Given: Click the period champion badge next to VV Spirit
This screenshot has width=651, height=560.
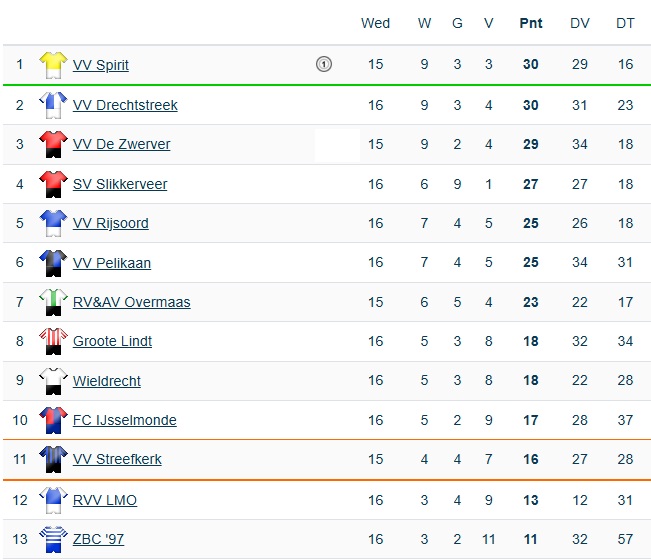Looking at the screenshot, I should click(x=324, y=64).
